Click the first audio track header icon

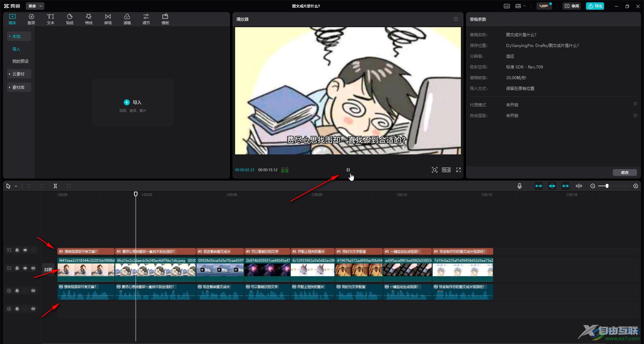[9, 291]
